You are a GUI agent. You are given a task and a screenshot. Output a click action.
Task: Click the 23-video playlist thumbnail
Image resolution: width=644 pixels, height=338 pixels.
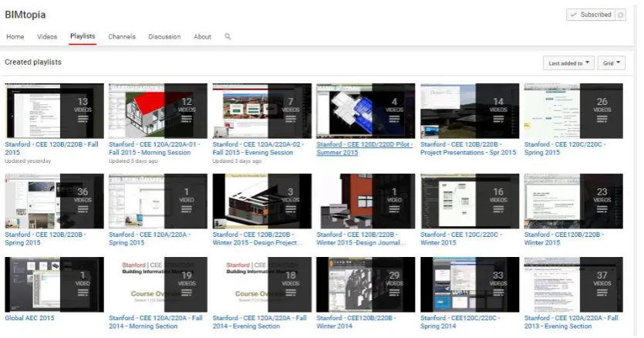tap(574, 201)
